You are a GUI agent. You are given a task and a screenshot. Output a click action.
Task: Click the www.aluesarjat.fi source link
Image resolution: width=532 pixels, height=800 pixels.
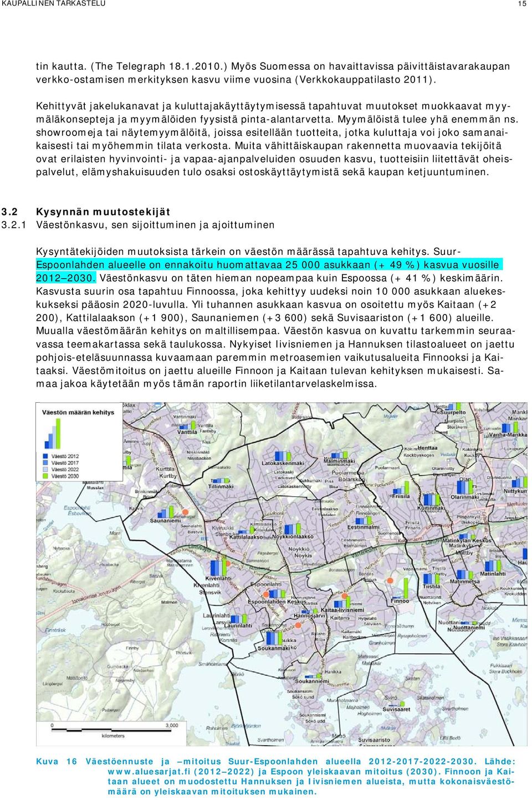coord(148,771)
